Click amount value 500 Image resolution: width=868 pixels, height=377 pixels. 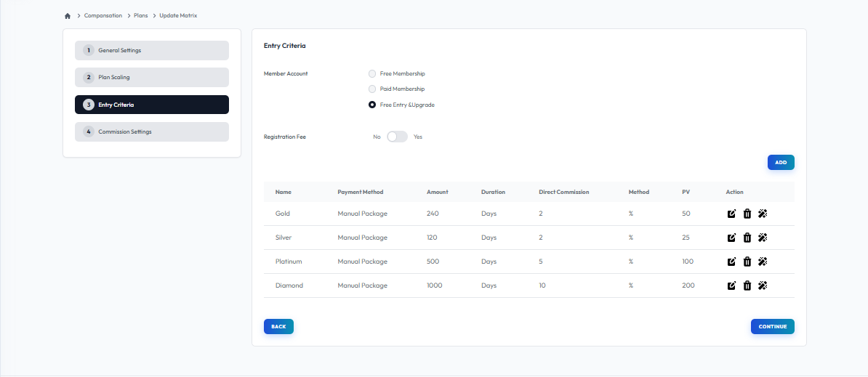(x=433, y=262)
